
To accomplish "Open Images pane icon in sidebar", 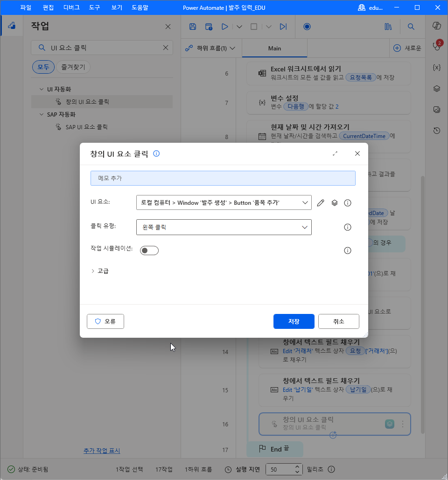I will [x=437, y=109].
